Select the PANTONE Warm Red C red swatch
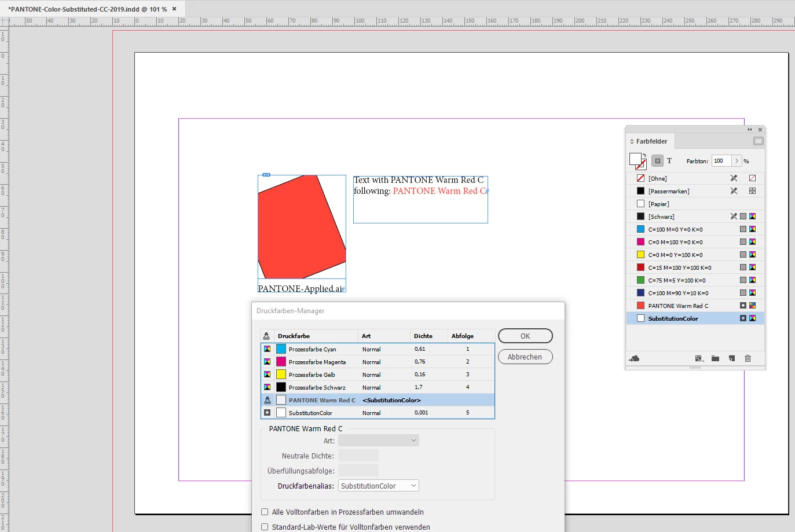This screenshot has height=532, width=795. [x=695, y=306]
